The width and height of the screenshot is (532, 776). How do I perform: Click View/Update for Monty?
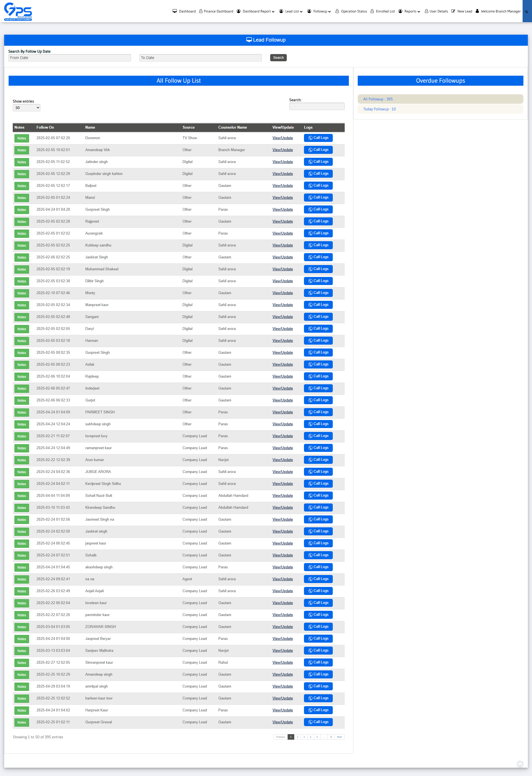click(x=282, y=293)
